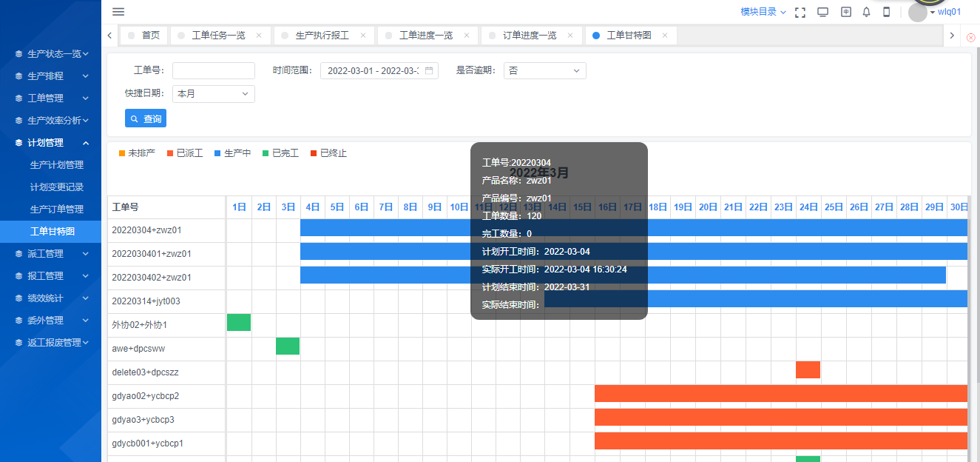Click the 24日 date column header
The height and width of the screenshot is (462, 980).
click(x=808, y=207)
